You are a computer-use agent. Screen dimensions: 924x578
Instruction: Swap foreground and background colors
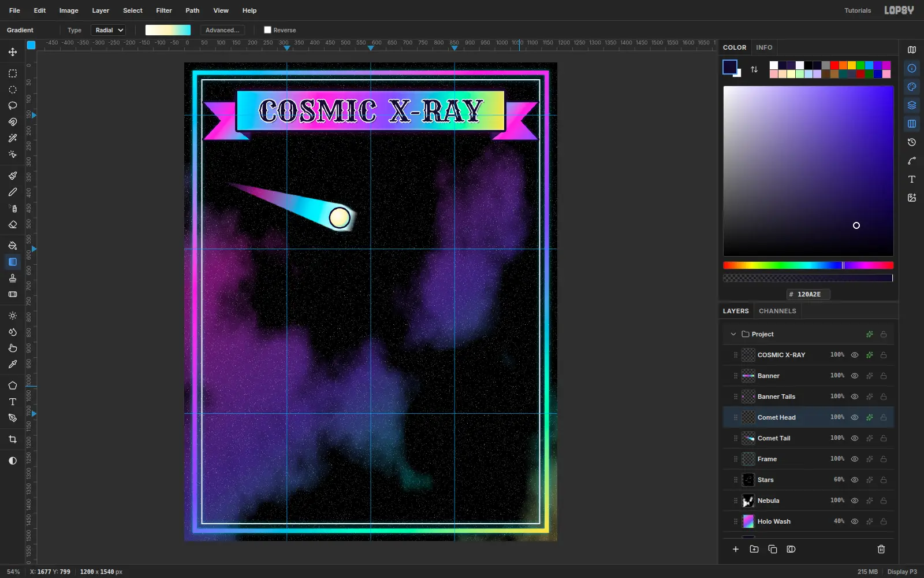click(754, 69)
